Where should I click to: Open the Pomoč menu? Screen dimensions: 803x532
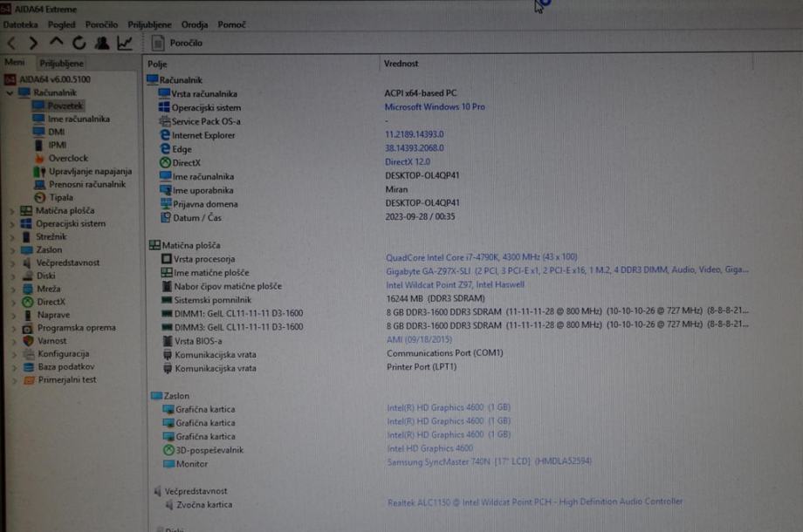click(231, 24)
